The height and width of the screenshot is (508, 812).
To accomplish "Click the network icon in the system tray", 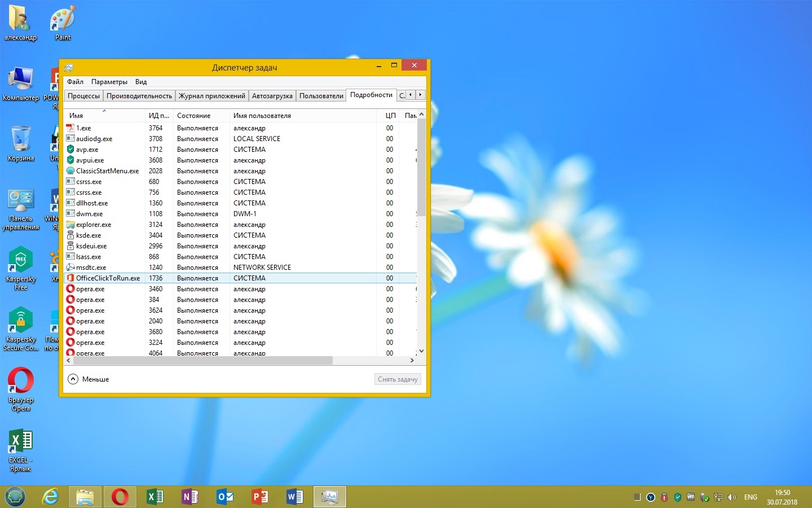I will click(718, 497).
